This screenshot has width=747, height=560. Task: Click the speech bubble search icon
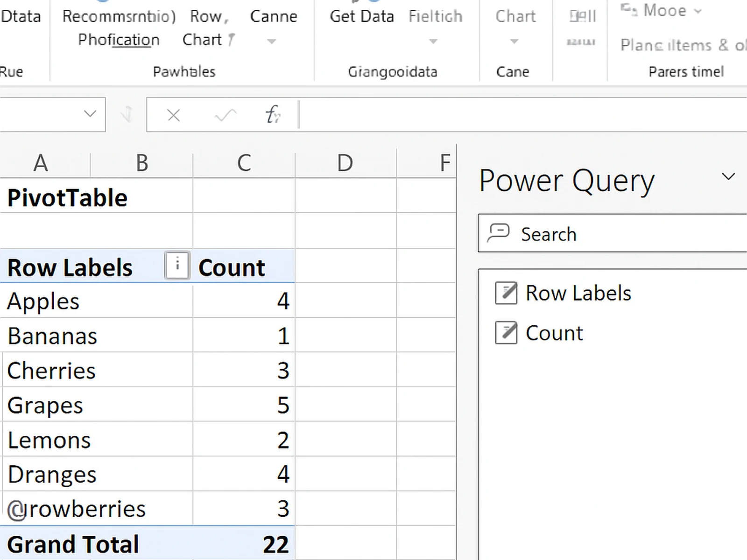(x=498, y=233)
